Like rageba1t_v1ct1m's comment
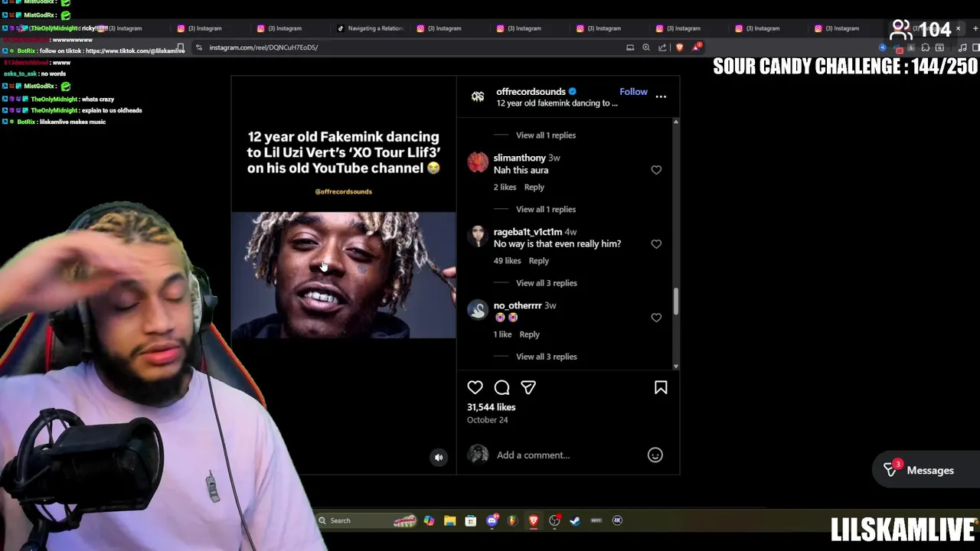The width and height of the screenshot is (980, 551). point(656,244)
